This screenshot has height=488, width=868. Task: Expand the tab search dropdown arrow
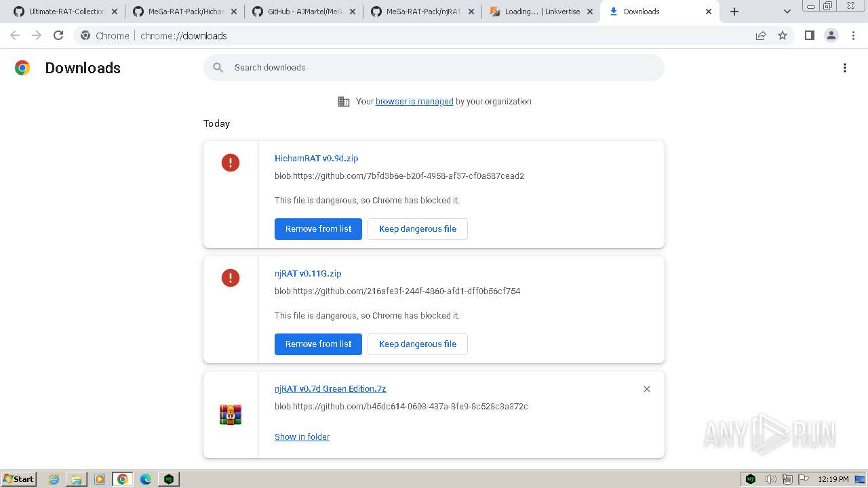pyautogui.click(x=787, y=12)
